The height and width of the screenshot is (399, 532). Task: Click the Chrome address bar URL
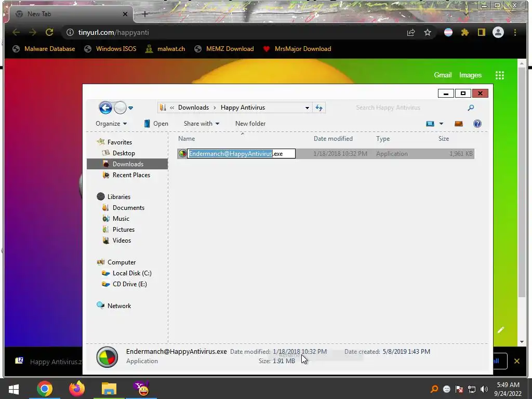[x=113, y=32]
